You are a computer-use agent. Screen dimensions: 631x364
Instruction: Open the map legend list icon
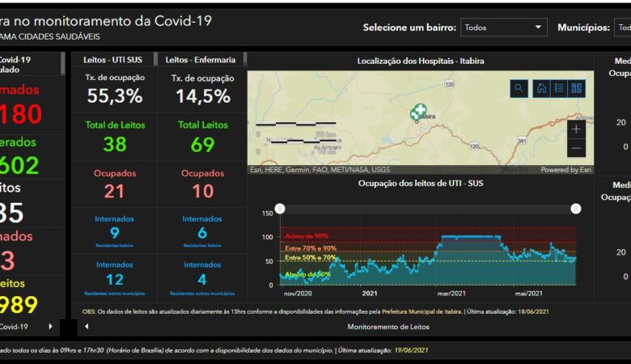point(559,89)
